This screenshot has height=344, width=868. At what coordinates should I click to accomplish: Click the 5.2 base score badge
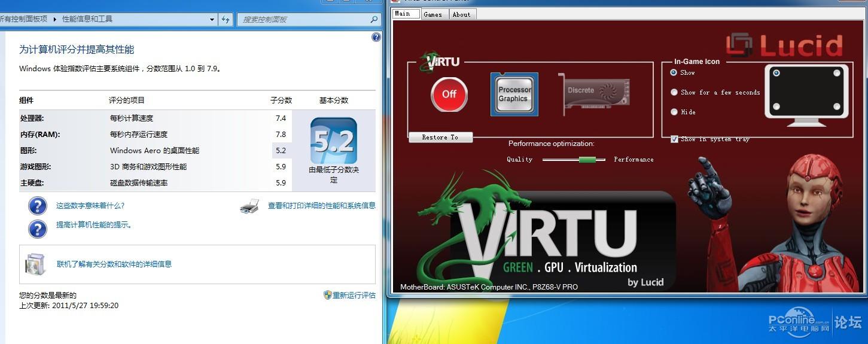coord(334,141)
